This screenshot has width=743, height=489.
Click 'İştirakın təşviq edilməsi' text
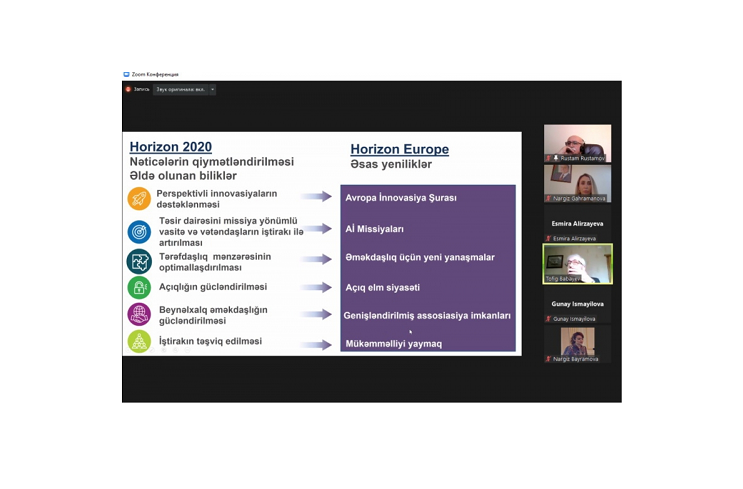pos(210,341)
